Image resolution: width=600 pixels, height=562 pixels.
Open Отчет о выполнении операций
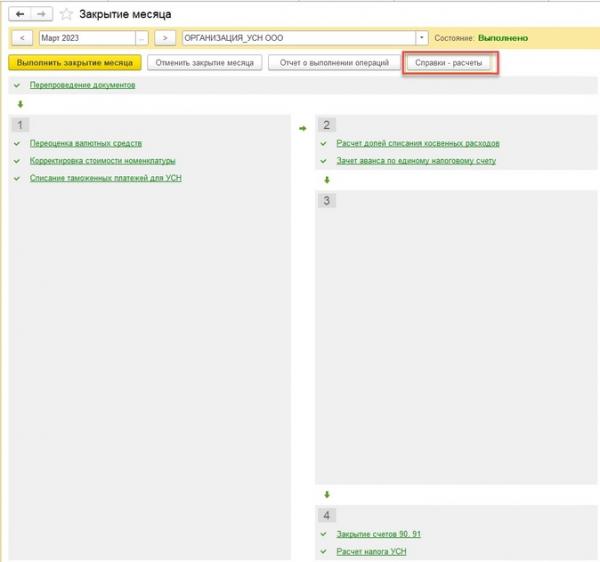[334, 63]
